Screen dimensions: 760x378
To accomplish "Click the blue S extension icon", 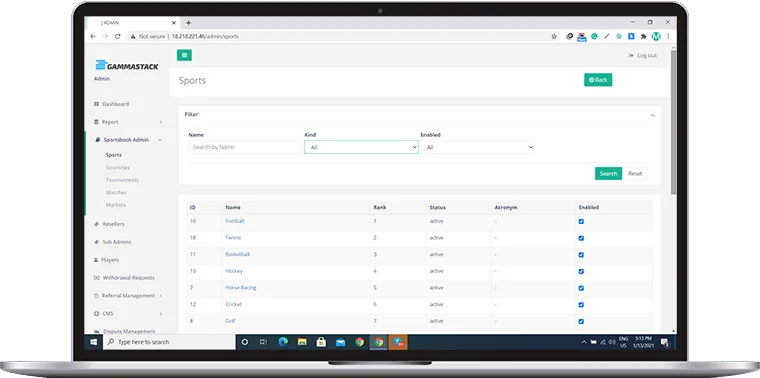I will (x=631, y=36).
